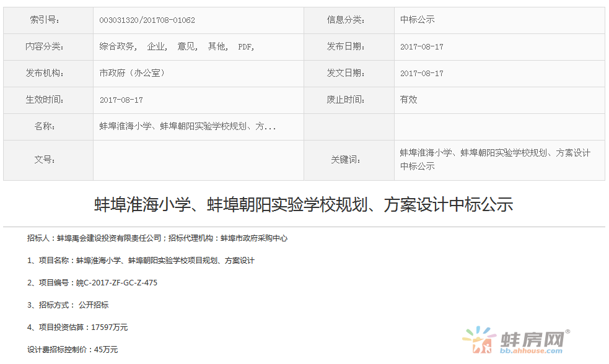
Task: Select the 发文日期 value 2017-08-17
Action: point(422,73)
